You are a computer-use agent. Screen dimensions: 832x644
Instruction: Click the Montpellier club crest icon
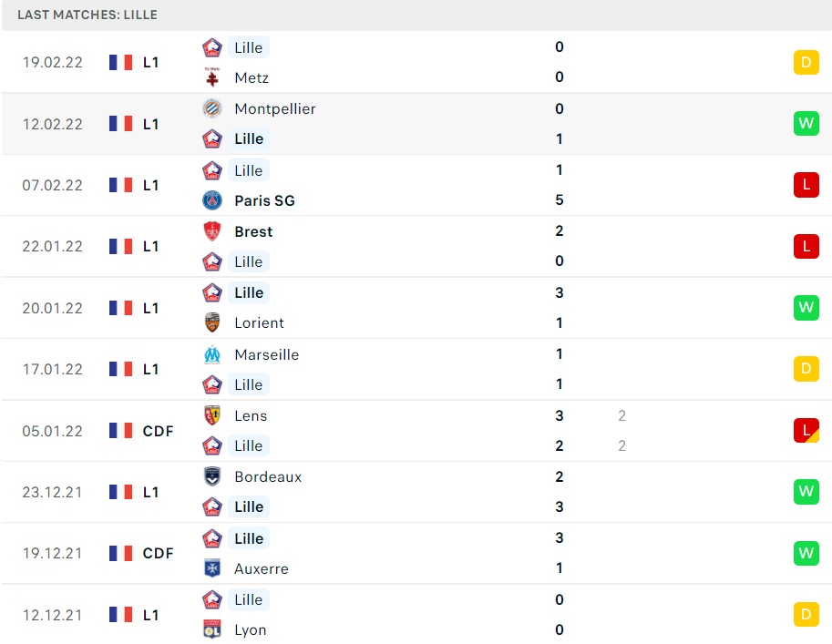(x=212, y=108)
